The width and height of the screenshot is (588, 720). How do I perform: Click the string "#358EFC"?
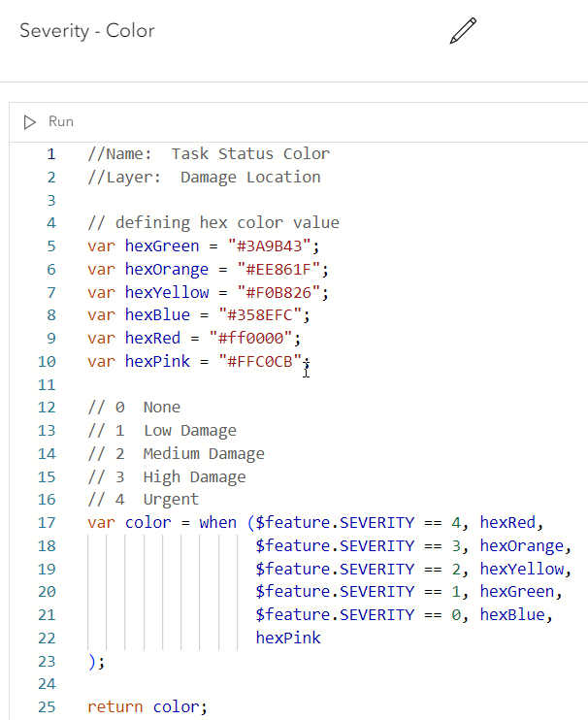tap(260, 315)
